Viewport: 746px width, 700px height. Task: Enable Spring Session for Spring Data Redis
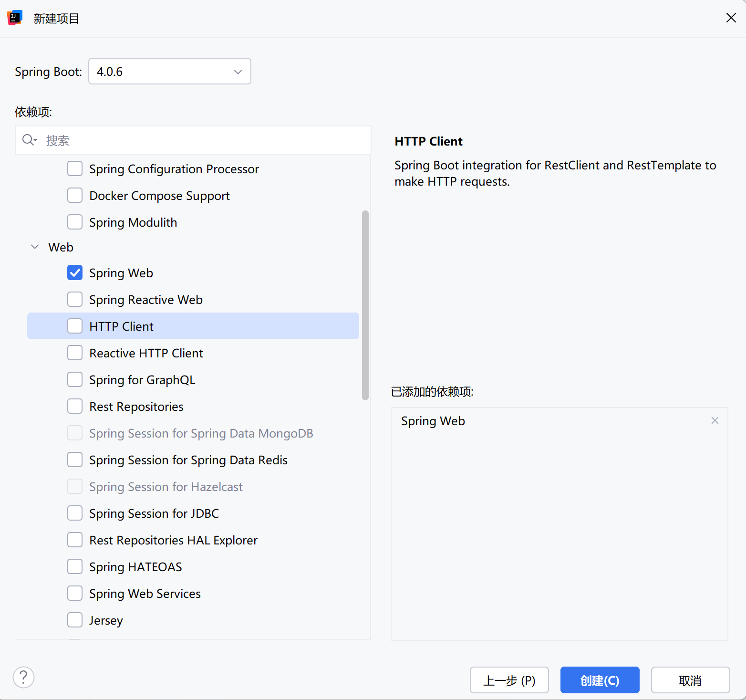pyautogui.click(x=75, y=460)
